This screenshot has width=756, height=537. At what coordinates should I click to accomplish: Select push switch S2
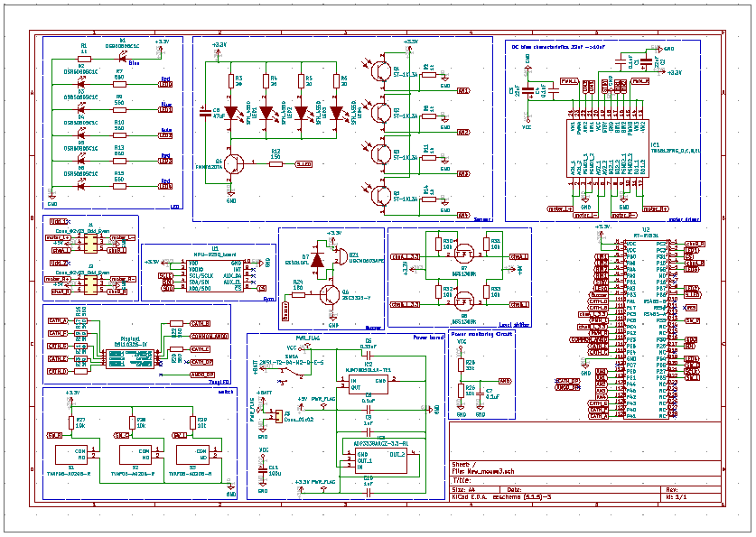click(x=135, y=455)
